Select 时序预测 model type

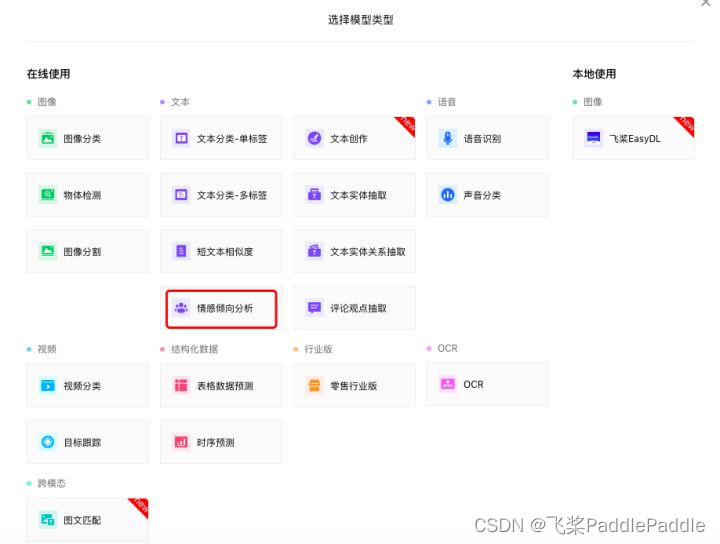[x=221, y=442]
